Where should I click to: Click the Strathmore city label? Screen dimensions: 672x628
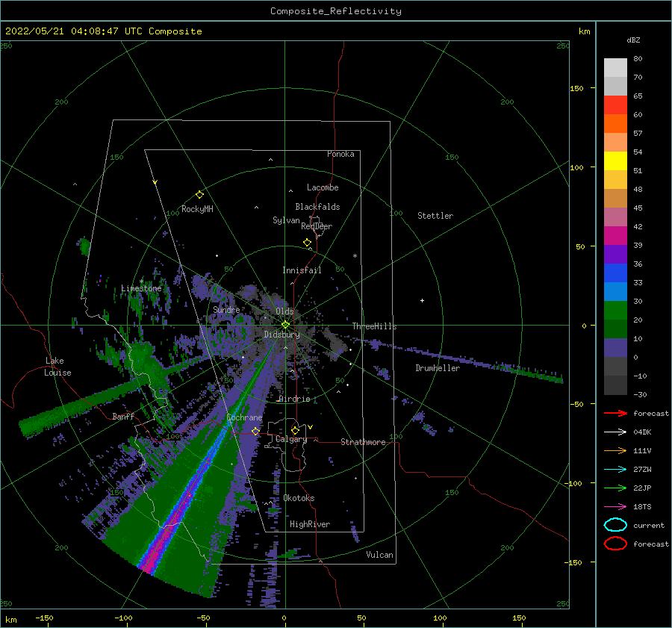(363, 442)
